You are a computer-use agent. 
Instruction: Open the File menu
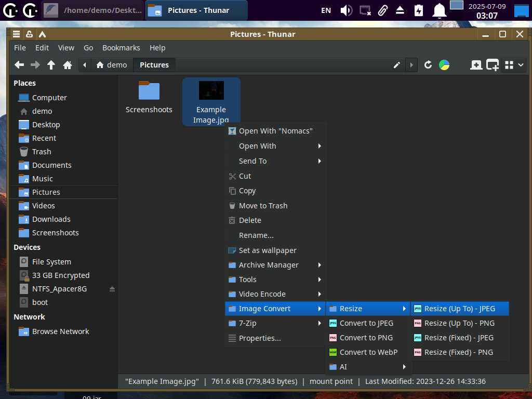[x=20, y=48]
